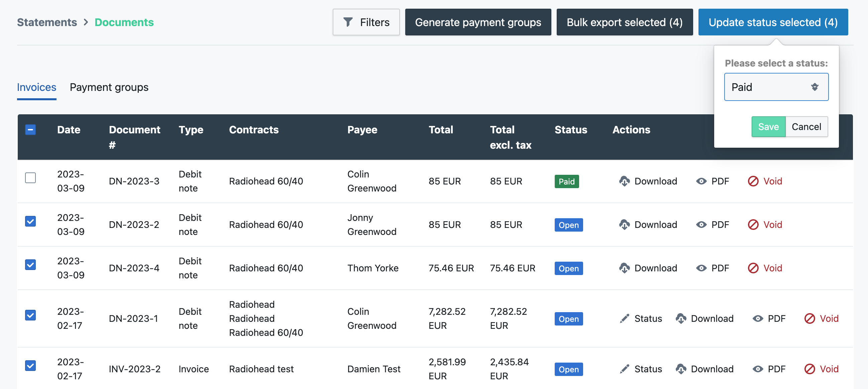Go to Statements breadcrumb
Screen dimensions: 868x389
47,22
